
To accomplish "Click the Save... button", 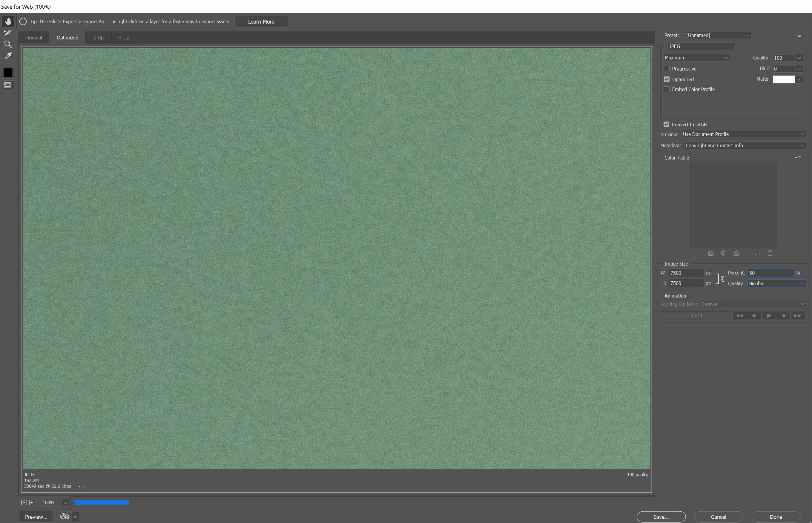I will click(661, 517).
